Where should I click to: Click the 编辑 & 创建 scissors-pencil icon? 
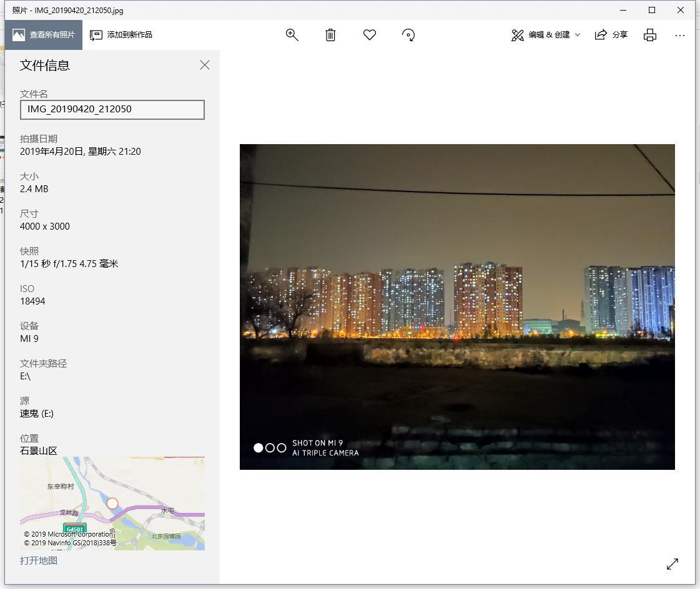point(518,35)
